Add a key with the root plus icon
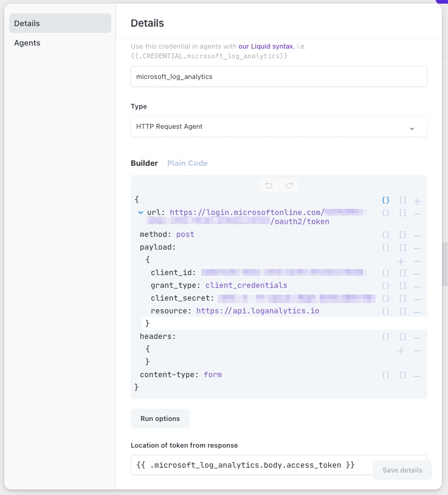Screen dimensions: 448x495 [x=418, y=200]
